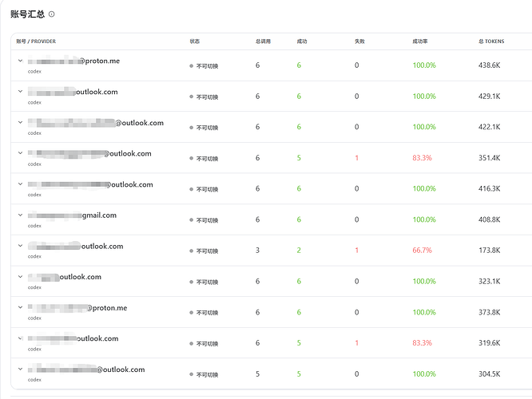Select the gmail.com account email text
Screen dimensions: 532x399
(72, 215)
